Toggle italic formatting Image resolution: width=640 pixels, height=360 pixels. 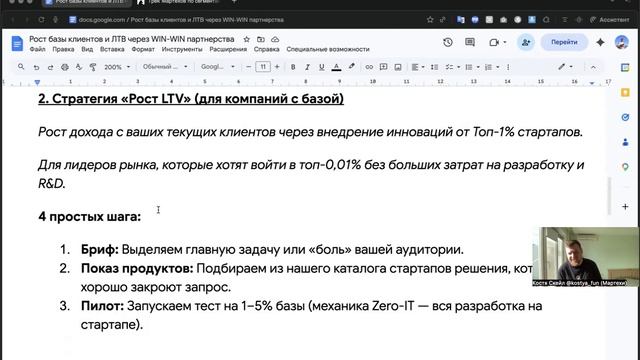click(307, 67)
